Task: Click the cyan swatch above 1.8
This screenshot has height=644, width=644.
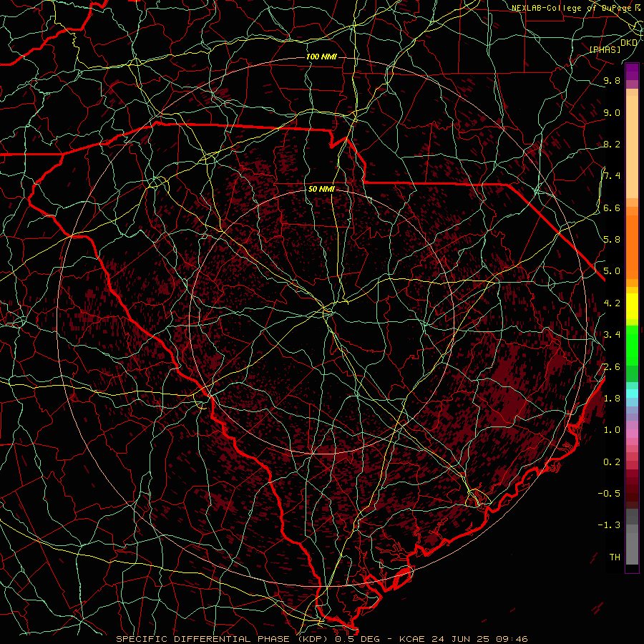Action: click(632, 394)
